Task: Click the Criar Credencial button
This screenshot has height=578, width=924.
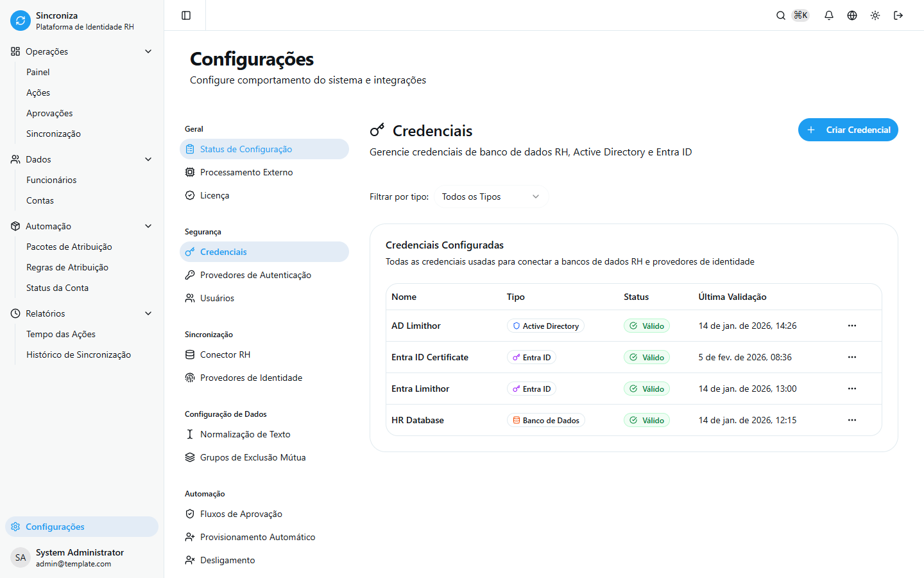Action: point(848,129)
